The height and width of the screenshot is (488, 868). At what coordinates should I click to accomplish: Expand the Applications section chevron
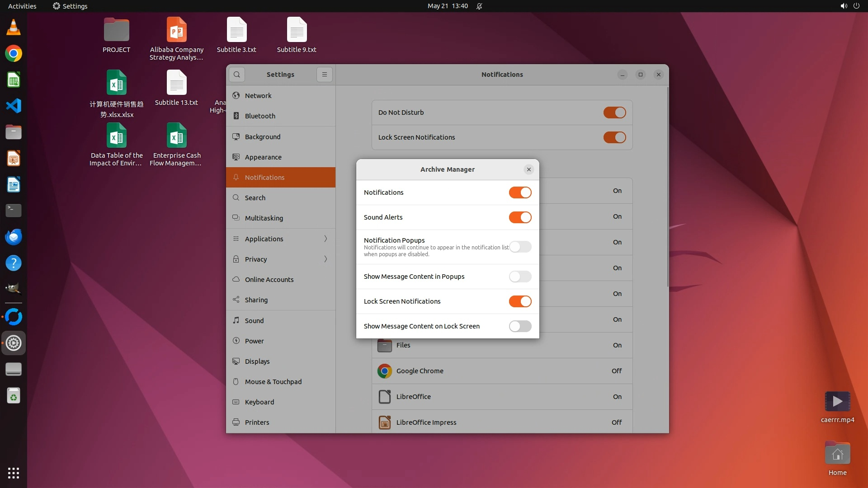pos(325,239)
